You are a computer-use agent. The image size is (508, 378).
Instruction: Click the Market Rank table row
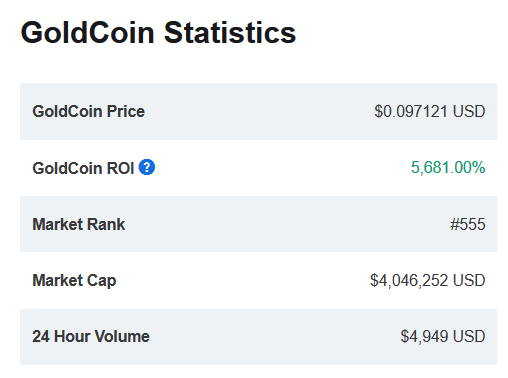click(258, 224)
